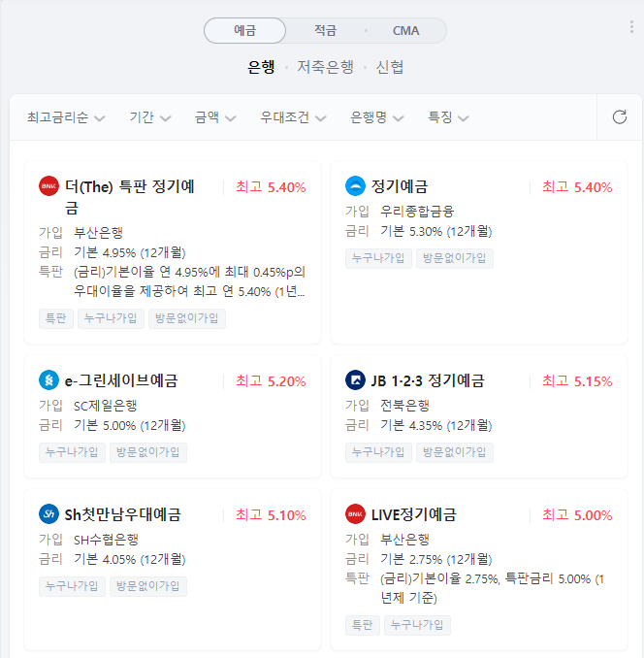
Task: Expand the 금액 filter dropdown
Action: [215, 117]
